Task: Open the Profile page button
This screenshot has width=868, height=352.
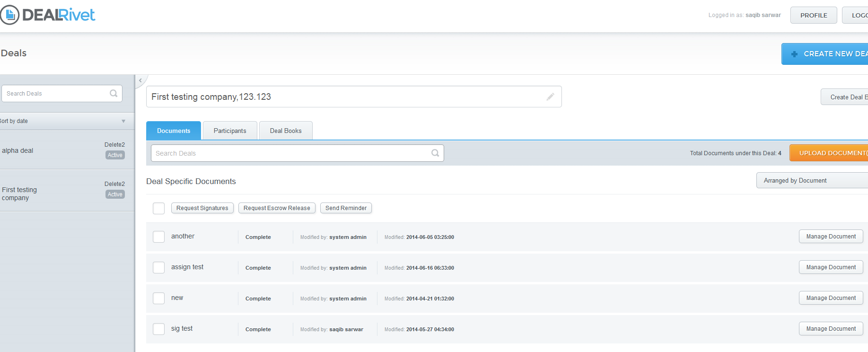Action: [814, 15]
